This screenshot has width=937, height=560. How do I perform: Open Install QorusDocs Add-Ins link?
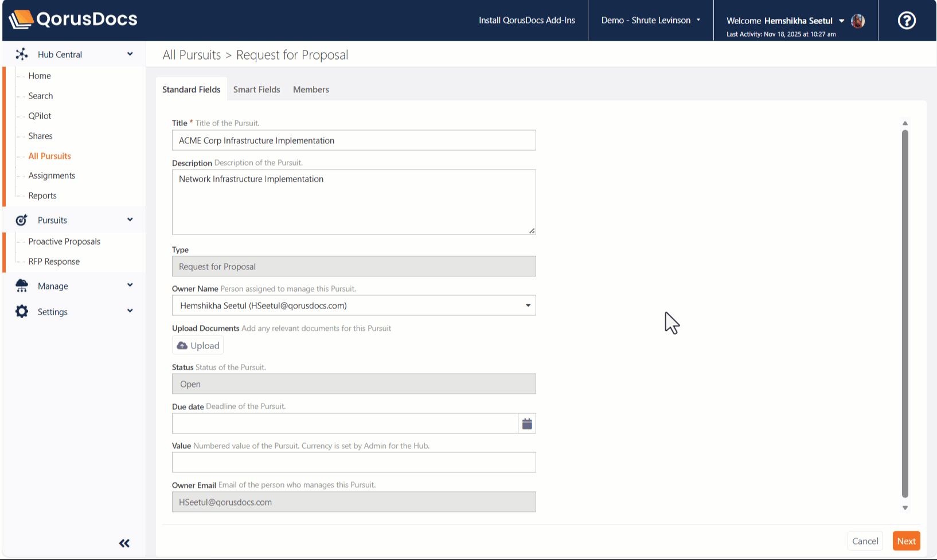click(x=526, y=20)
